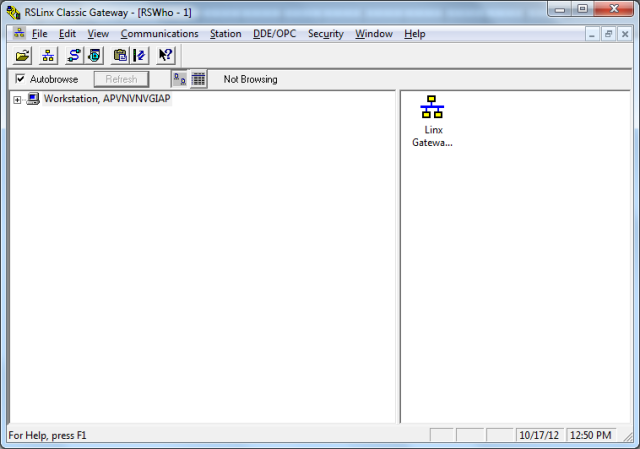Image resolution: width=640 pixels, height=449 pixels.
Task: Select the Linx Gateways network icon
Action: (432, 107)
